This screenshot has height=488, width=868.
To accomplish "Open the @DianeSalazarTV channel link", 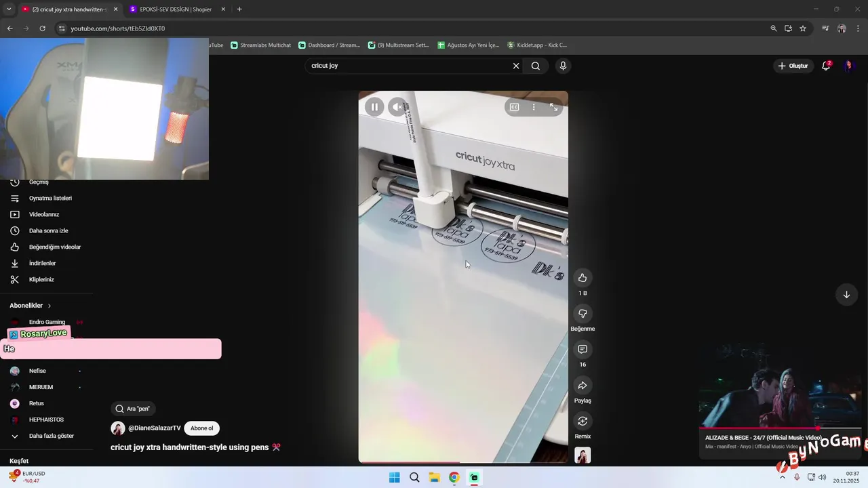I will 155,428.
